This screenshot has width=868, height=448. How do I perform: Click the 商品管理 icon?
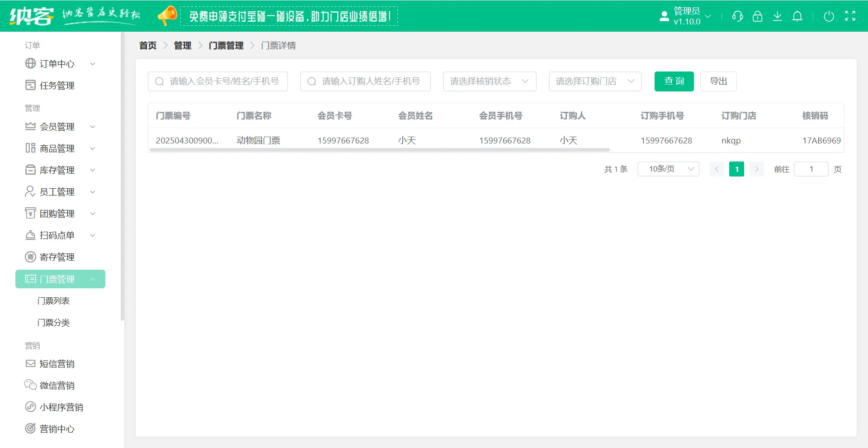coord(30,148)
